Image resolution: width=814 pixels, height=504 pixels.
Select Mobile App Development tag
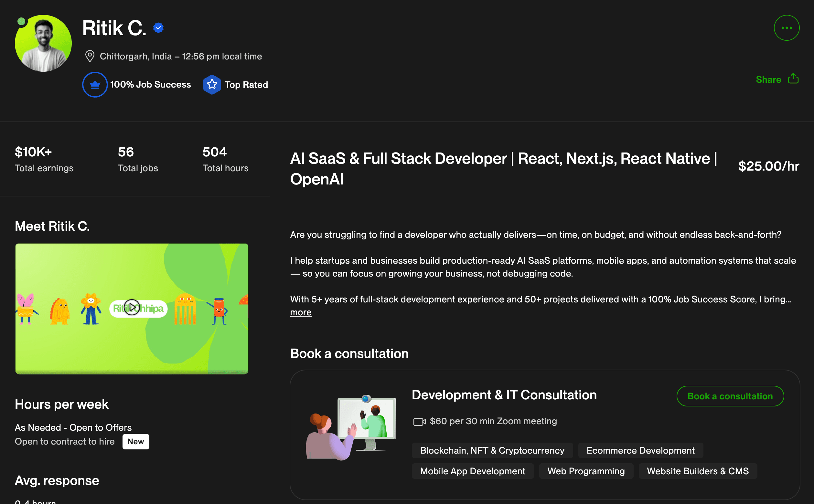(x=473, y=471)
